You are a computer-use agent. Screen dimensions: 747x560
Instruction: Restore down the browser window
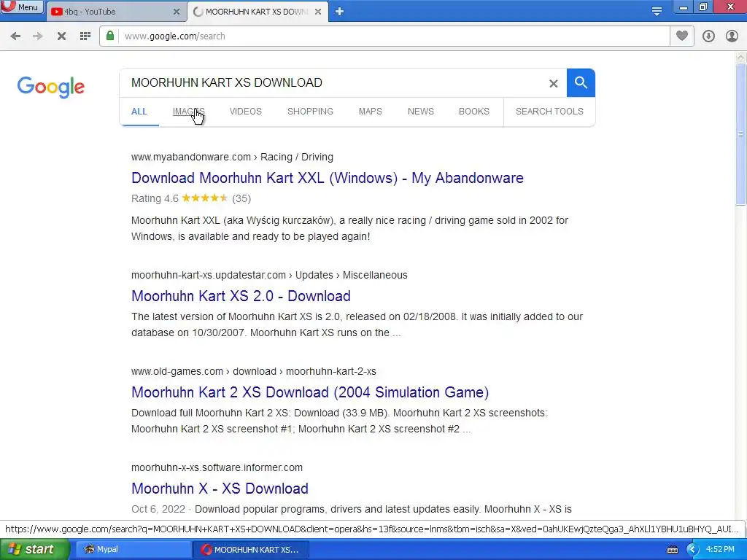coord(703,7)
